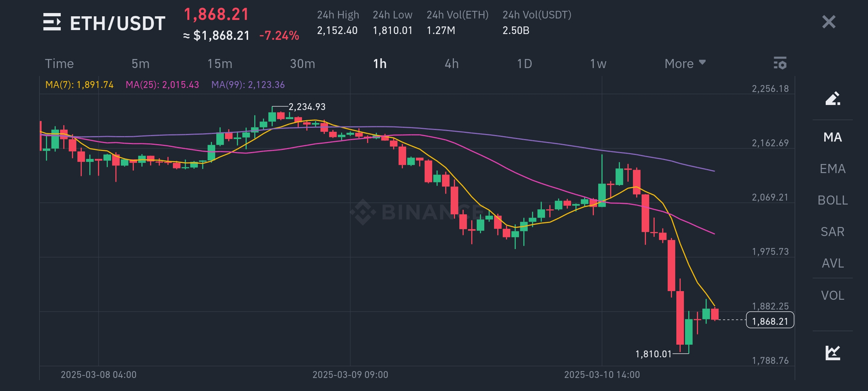Expand the More intervals dropdown
The height and width of the screenshot is (391, 868).
[685, 64]
